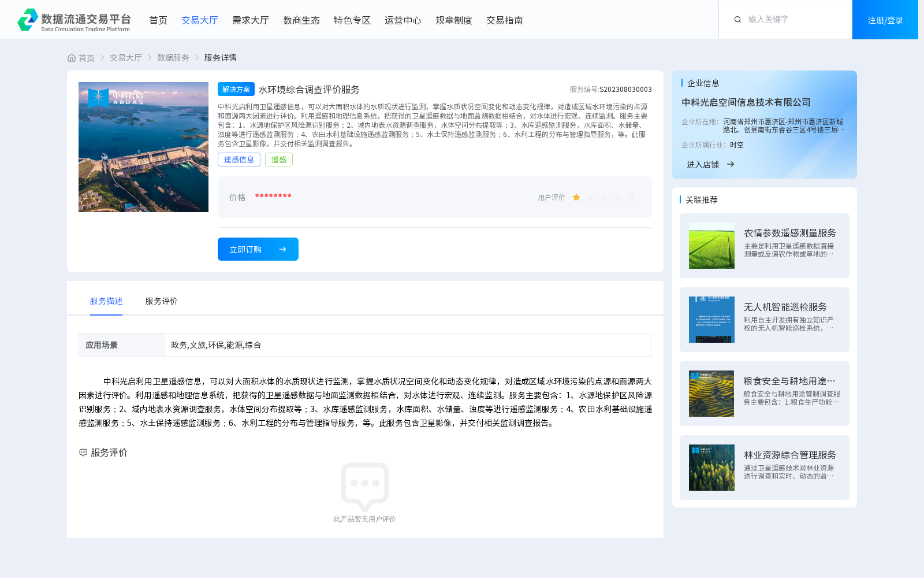Click the search magnifier icon

pyautogui.click(x=737, y=20)
